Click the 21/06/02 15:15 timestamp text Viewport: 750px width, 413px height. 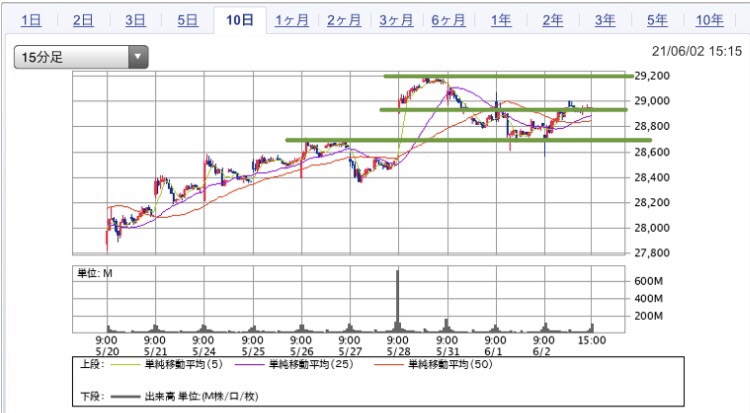(696, 51)
